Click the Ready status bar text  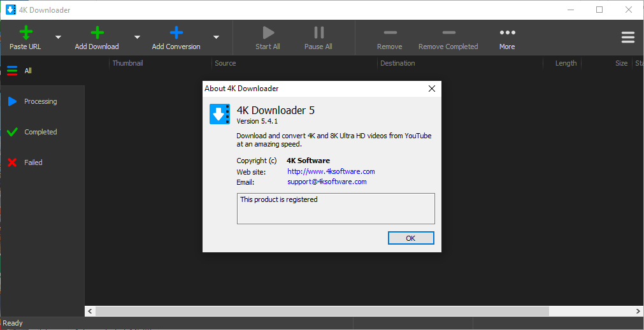tap(13, 323)
